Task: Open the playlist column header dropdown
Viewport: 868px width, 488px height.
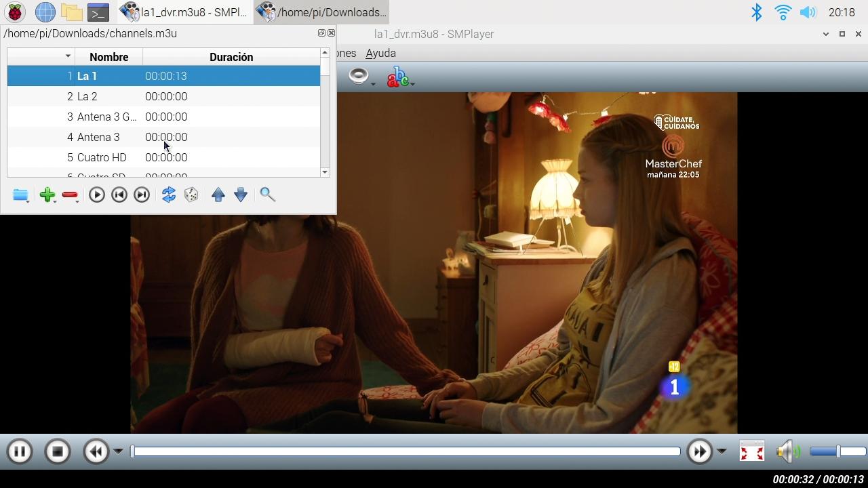Action: pos(66,56)
